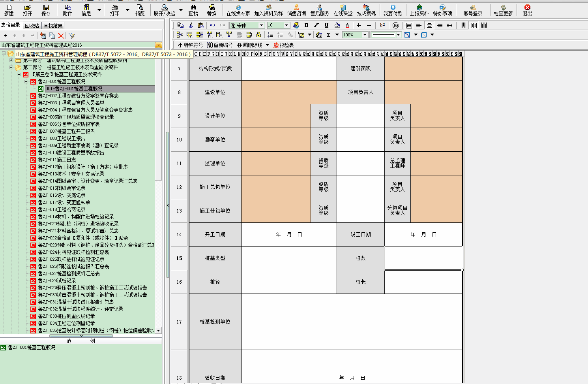
Task: Toggle italic text formatting
Action: pos(316,25)
